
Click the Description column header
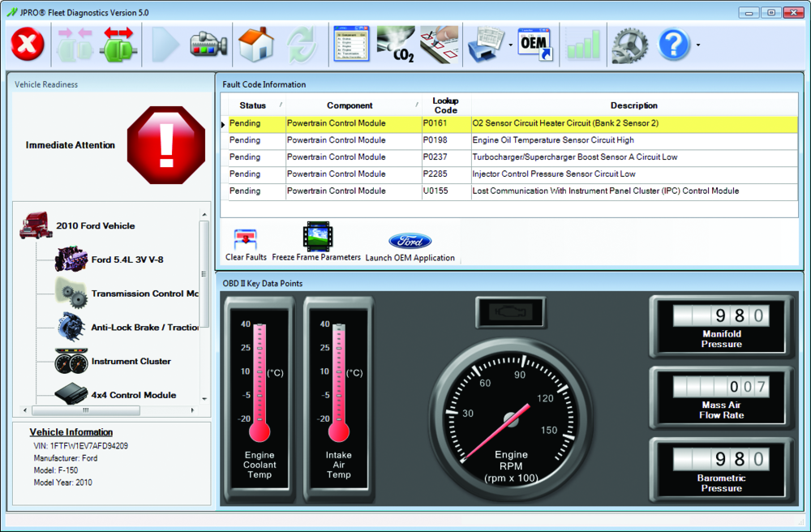[x=633, y=105]
